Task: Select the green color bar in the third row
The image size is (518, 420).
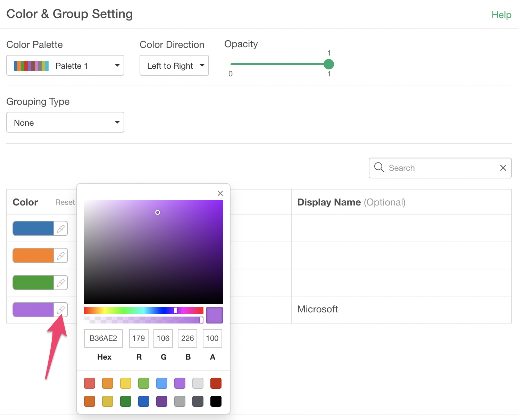Action: (33, 283)
